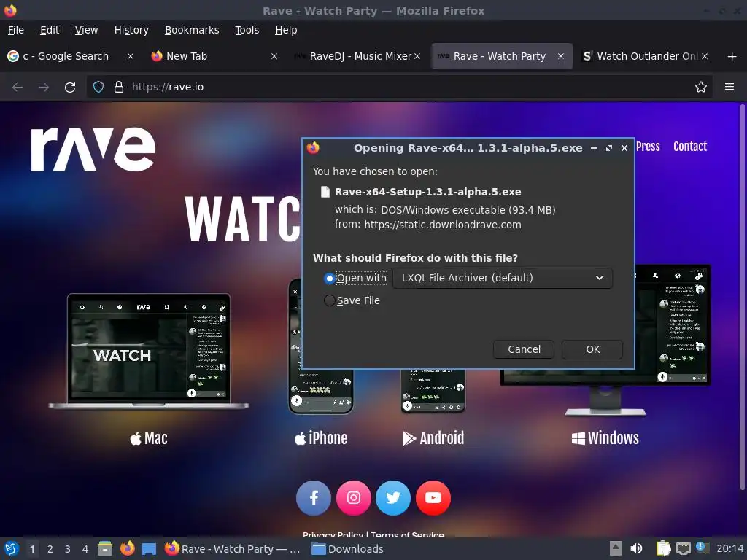Switch to virtual desktop 3

[68, 549]
